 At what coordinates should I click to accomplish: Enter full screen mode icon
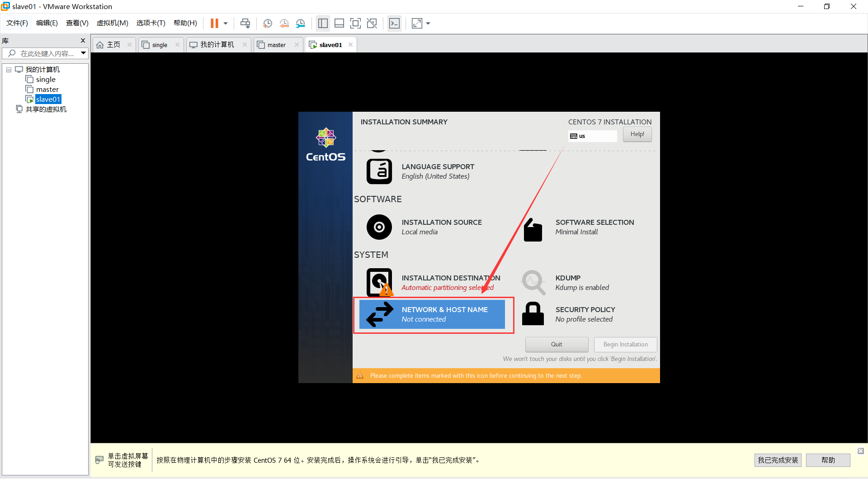coord(356,23)
